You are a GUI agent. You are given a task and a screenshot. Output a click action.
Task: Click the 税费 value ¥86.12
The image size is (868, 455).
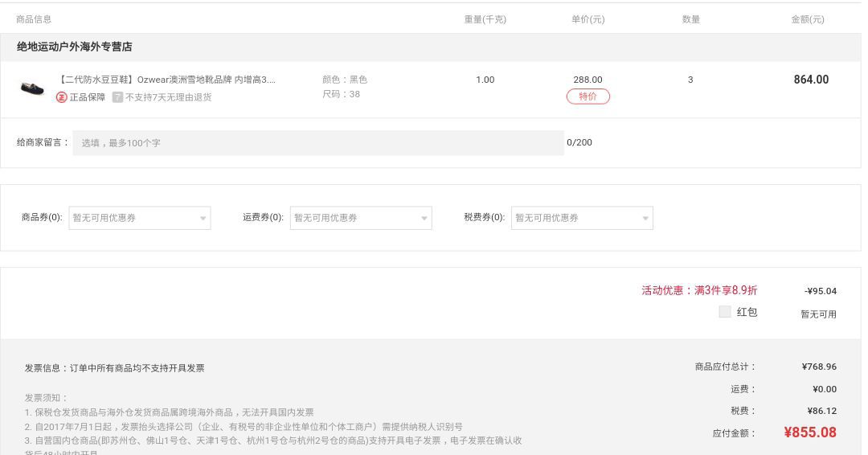tap(822, 411)
